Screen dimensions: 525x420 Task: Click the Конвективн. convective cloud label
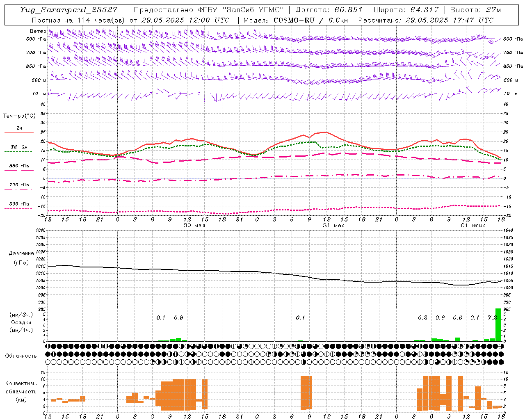coord(21,383)
